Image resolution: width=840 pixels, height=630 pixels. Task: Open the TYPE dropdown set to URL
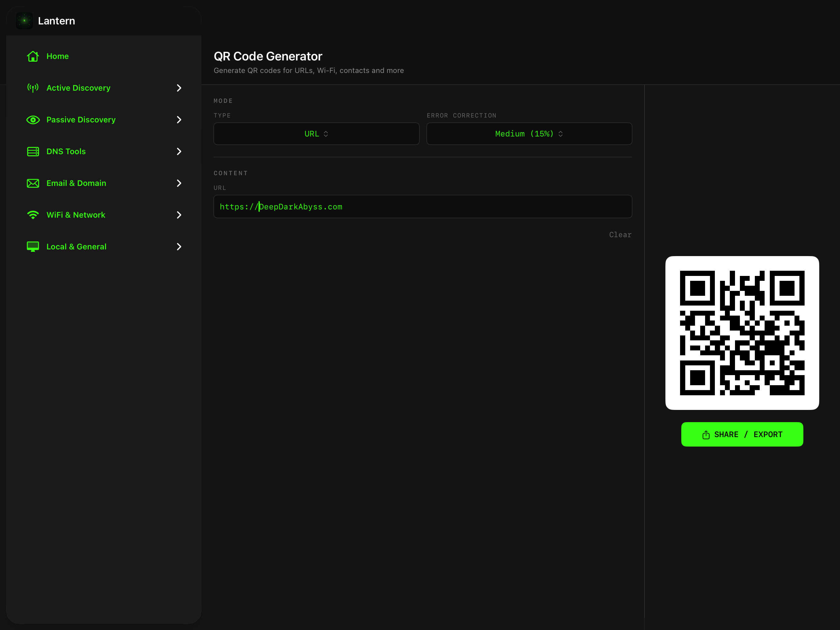pyautogui.click(x=316, y=134)
